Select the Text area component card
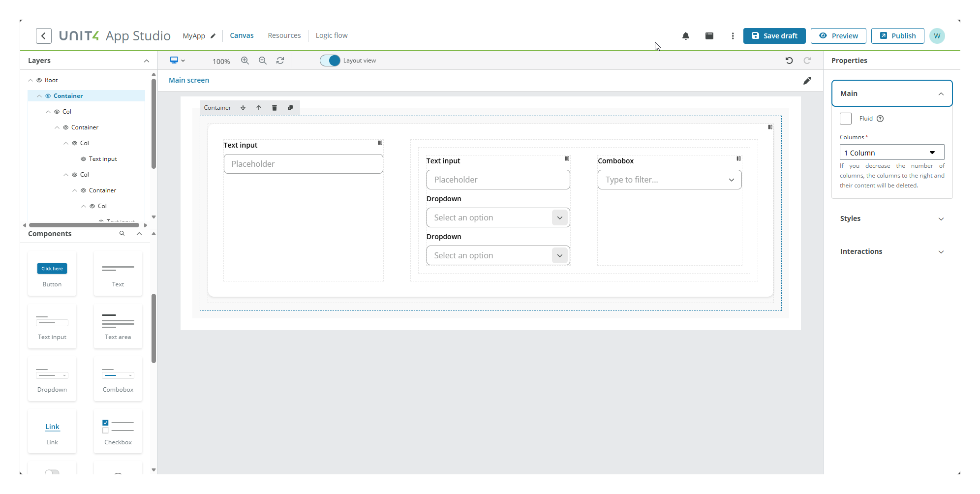The height and width of the screenshot is (494, 980). click(118, 326)
